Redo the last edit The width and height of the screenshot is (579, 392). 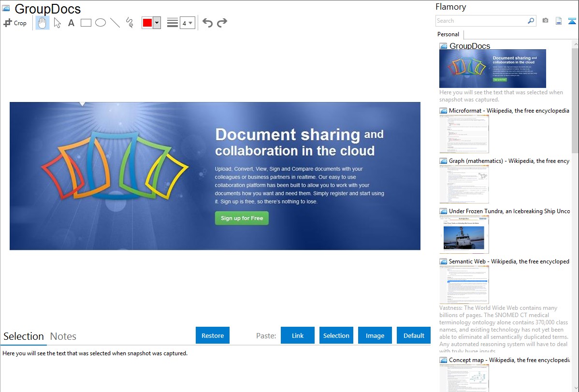coord(222,23)
